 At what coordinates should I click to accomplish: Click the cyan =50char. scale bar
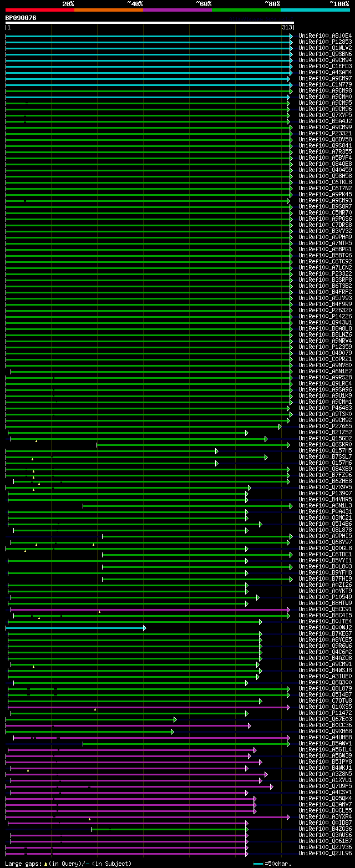[x=258, y=864]
